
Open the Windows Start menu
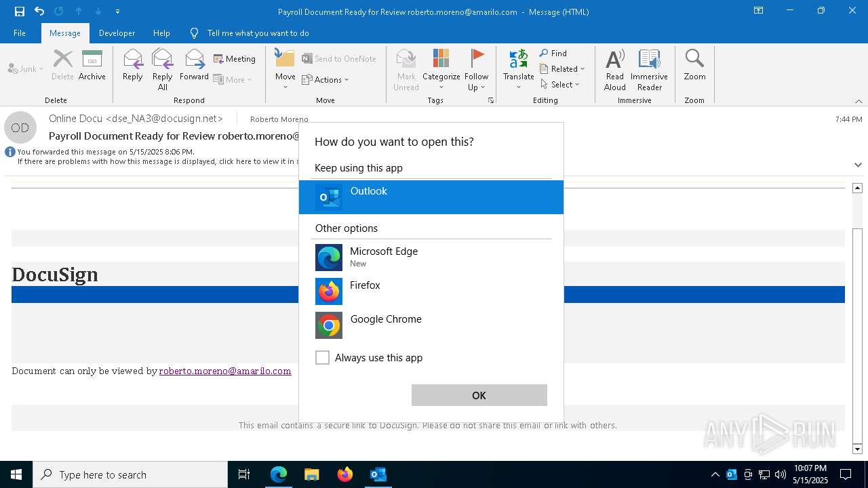pos(16,474)
